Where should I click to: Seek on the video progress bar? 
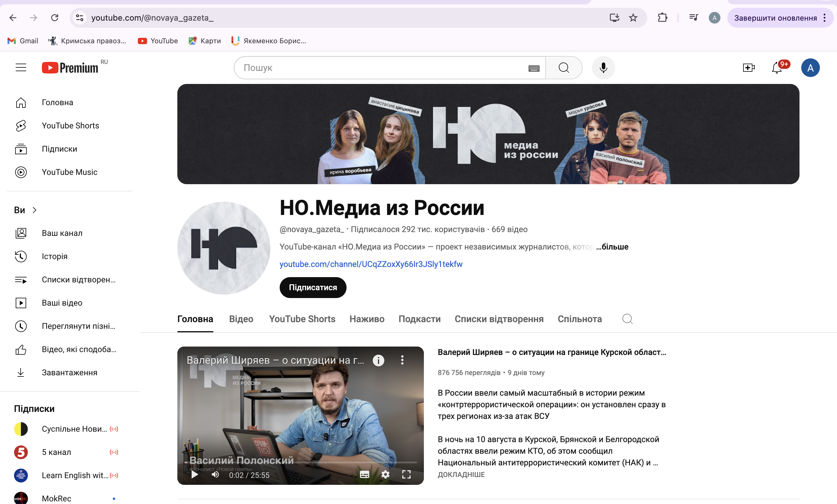(300, 462)
